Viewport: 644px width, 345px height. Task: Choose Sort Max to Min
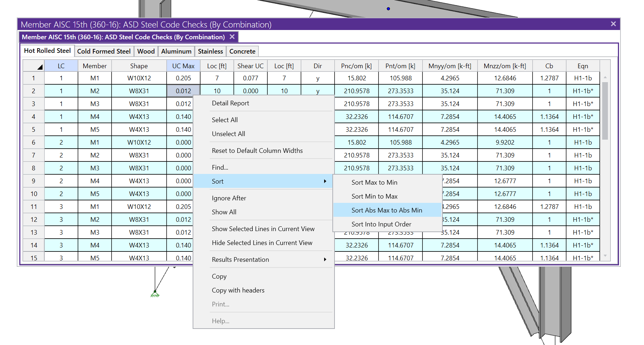point(374,182)
